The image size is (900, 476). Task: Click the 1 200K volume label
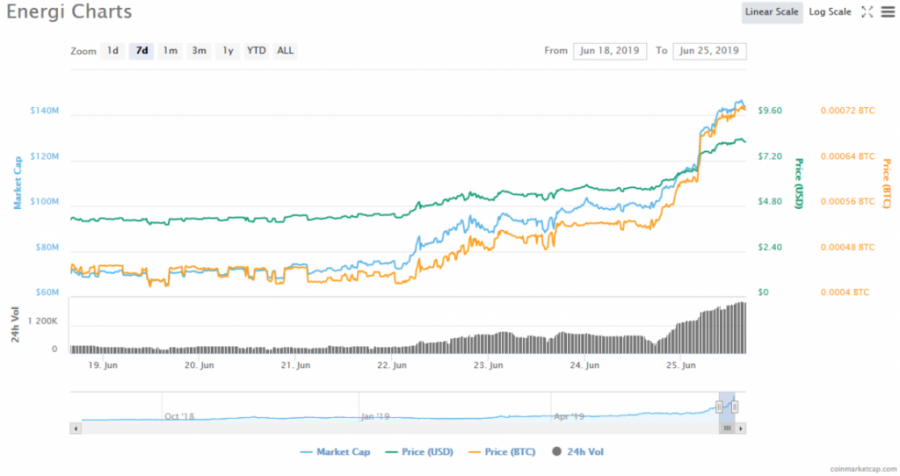coord(42,321)
